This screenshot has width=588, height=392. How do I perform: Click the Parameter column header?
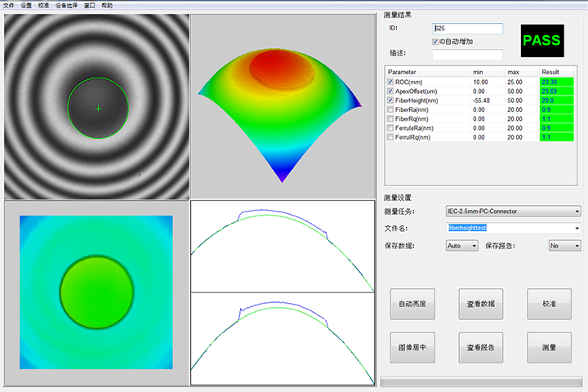point(427,72)
